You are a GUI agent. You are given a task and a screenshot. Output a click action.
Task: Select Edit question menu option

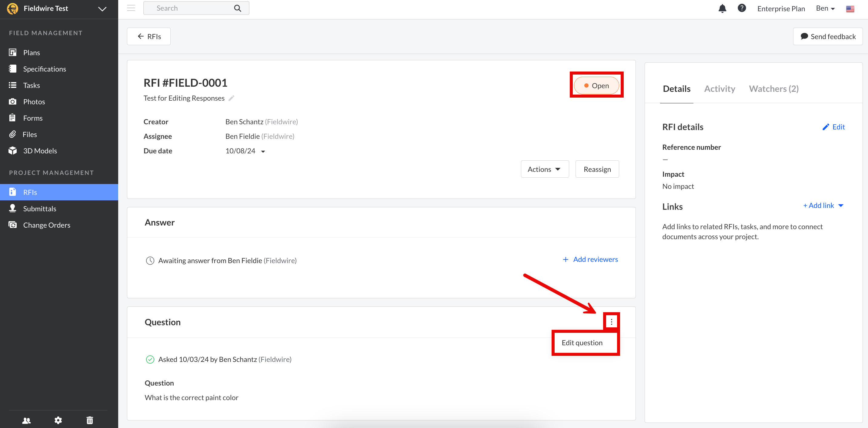pos(582,343)
